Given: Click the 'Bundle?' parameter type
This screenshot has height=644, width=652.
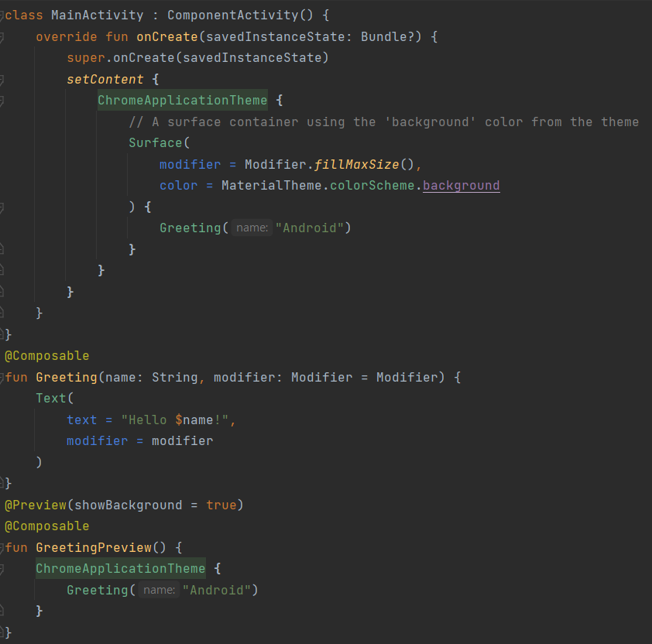Looking at the screenshot, I should [x=387, y=36].
